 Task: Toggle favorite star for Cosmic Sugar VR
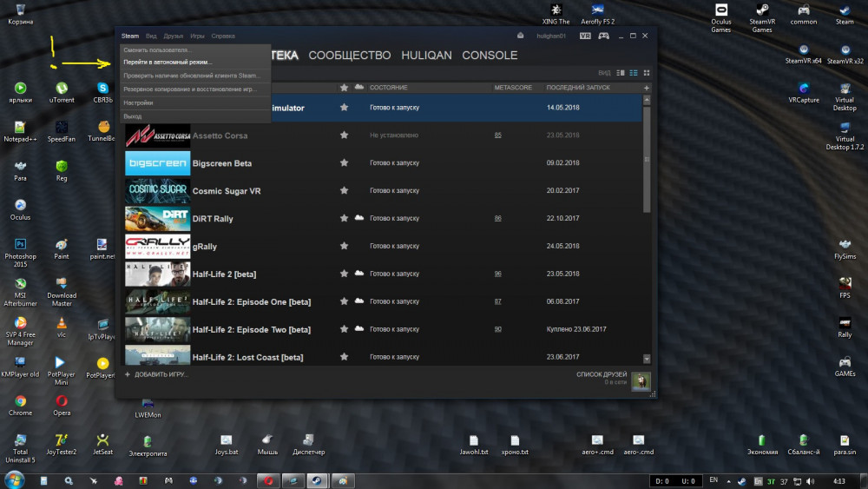[x=344, y=190]
